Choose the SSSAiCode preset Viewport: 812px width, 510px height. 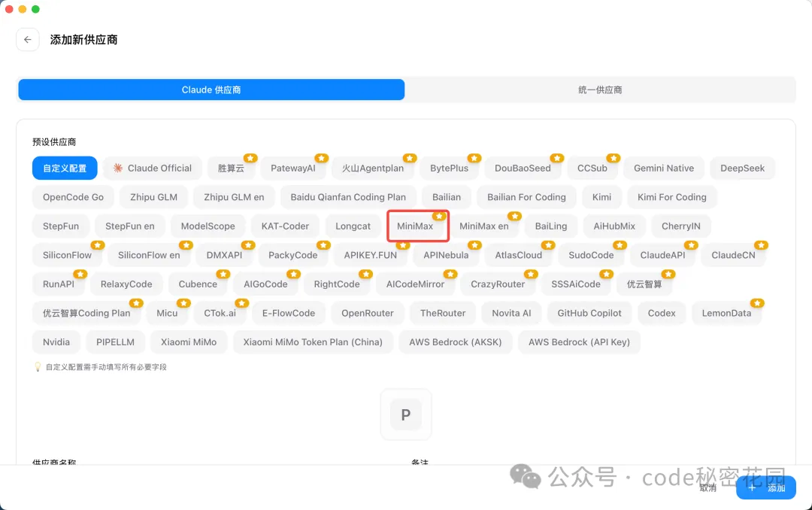576,284
